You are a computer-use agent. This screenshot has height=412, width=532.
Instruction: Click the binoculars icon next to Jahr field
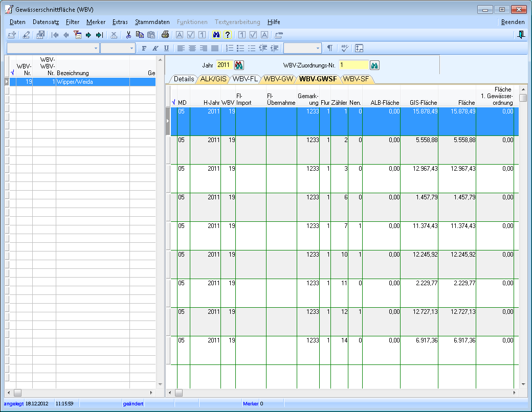[239, 65]
